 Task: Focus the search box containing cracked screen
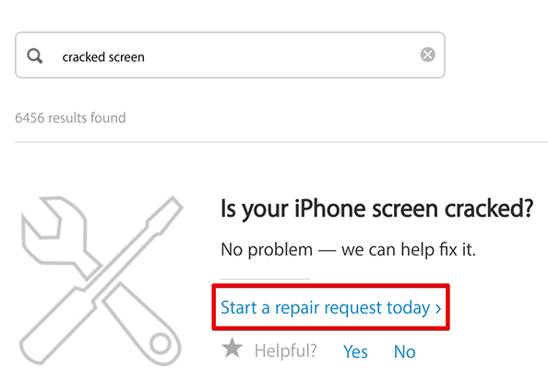point(230,55)
